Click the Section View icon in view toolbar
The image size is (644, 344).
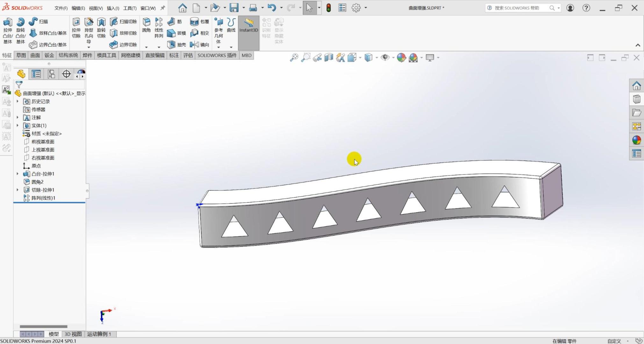[328, 58]
